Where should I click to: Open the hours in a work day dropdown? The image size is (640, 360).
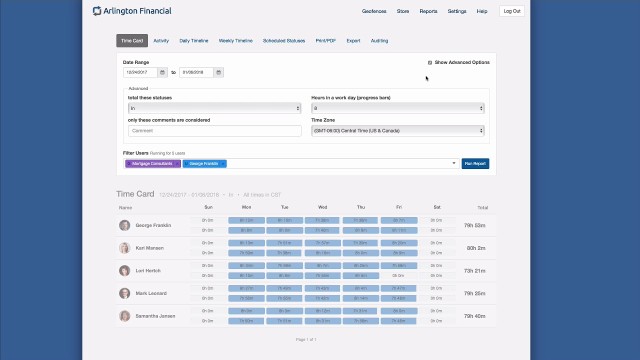pos(398,108)
